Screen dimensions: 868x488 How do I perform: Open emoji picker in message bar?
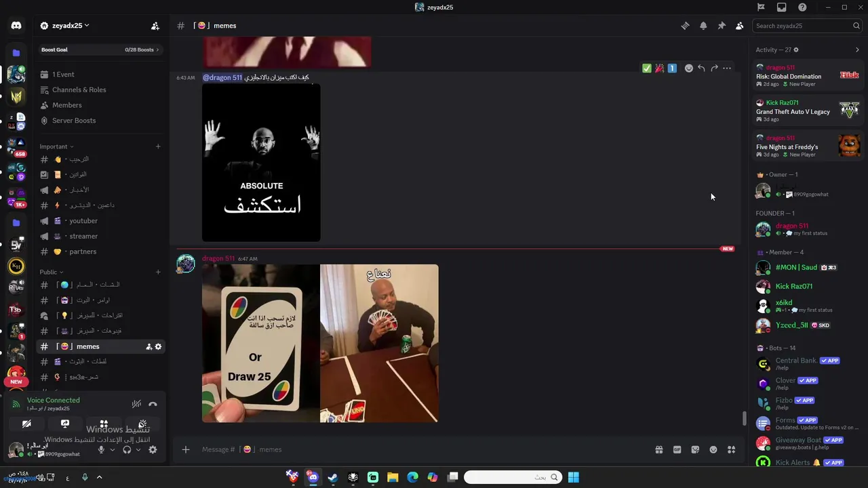pos(713,449)
